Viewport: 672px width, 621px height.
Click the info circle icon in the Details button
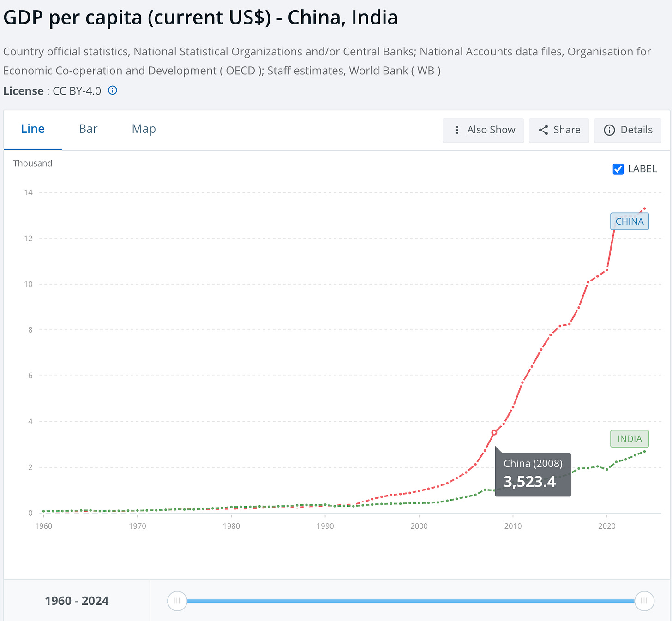click(609, 130)
